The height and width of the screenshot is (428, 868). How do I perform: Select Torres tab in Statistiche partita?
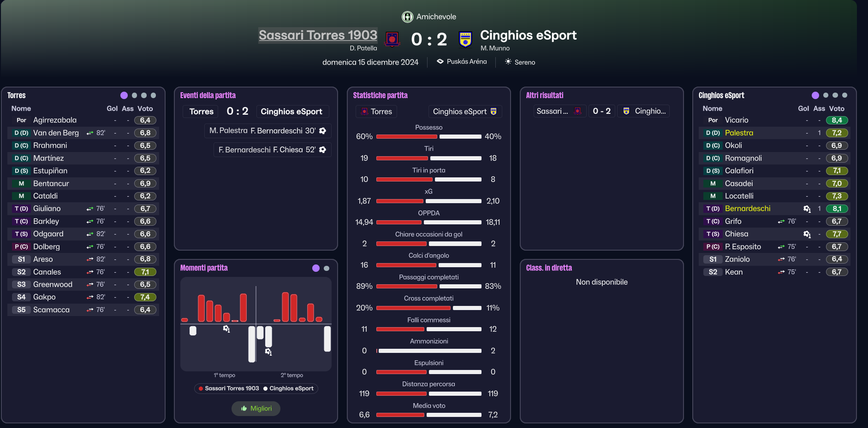coord(376,111)
